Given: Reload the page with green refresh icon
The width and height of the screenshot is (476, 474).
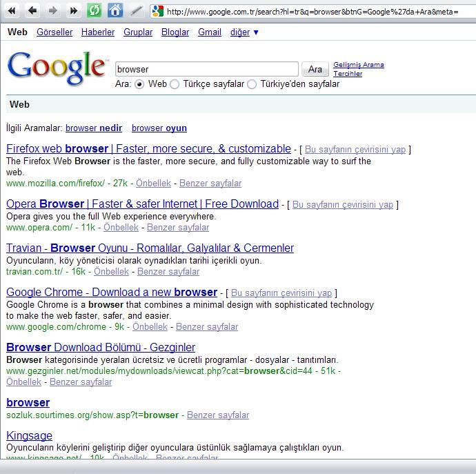Looking at the screenshot, I should point(95,11).
